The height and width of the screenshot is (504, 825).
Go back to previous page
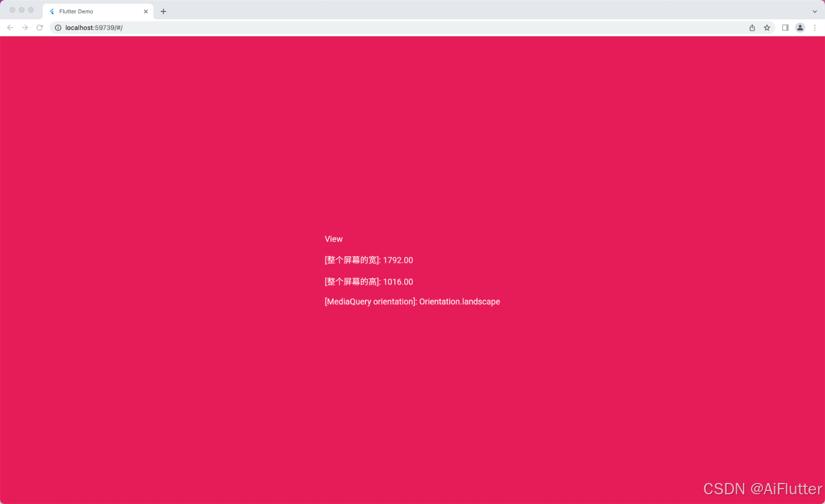click(10, 27)
